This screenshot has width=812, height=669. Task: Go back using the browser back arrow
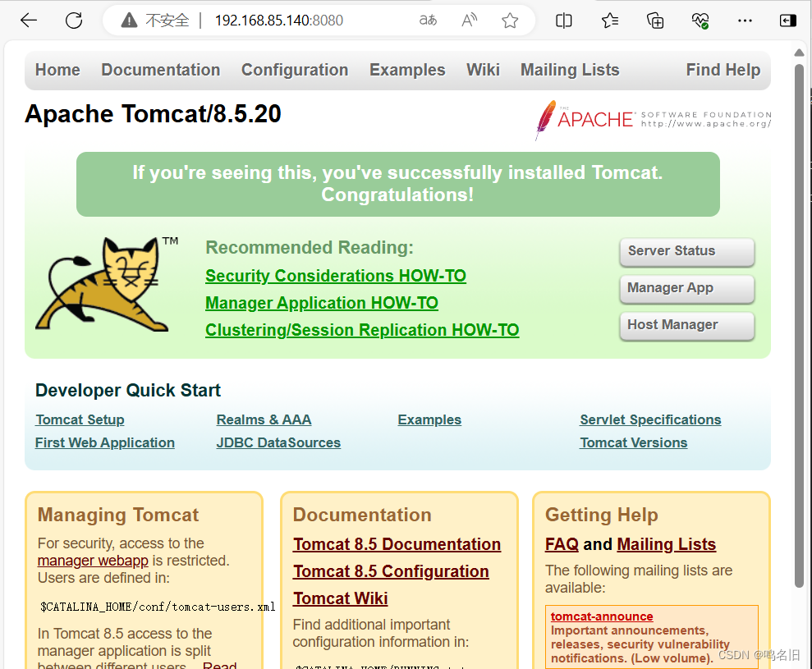[29, 21]
